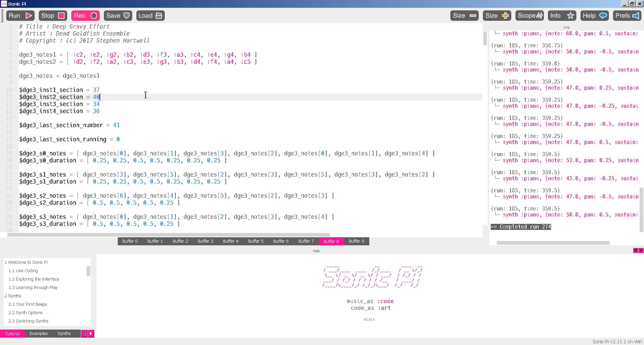Click the $dge3_inst4_section value 36
The width and height of the screenshot is (644, 345).
(x=96, y=111)
